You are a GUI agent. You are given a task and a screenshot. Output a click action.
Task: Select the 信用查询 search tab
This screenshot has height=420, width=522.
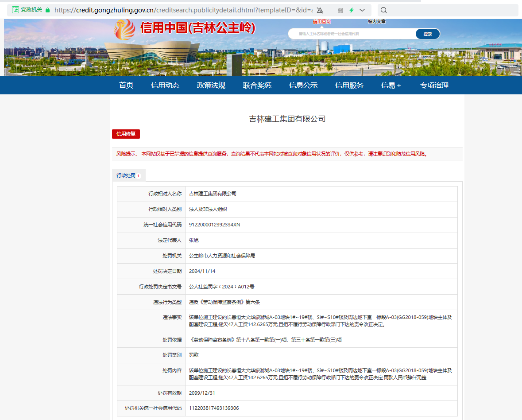coord(322,21)
